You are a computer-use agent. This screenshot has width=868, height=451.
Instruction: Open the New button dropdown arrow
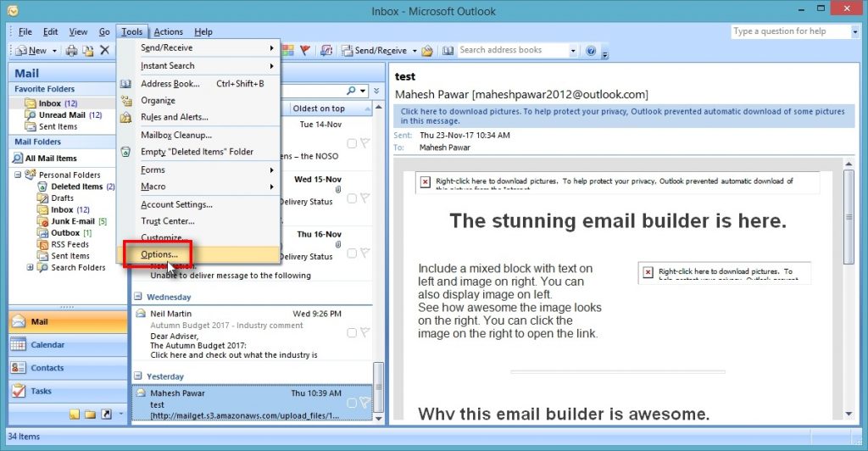pyautogui.click(x=54, y=51)
